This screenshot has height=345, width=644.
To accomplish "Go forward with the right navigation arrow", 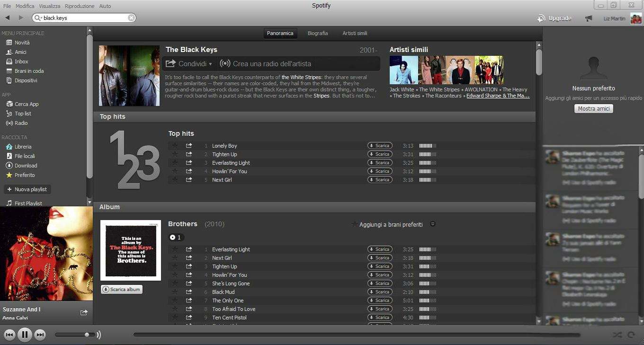I will pos(21,18).
